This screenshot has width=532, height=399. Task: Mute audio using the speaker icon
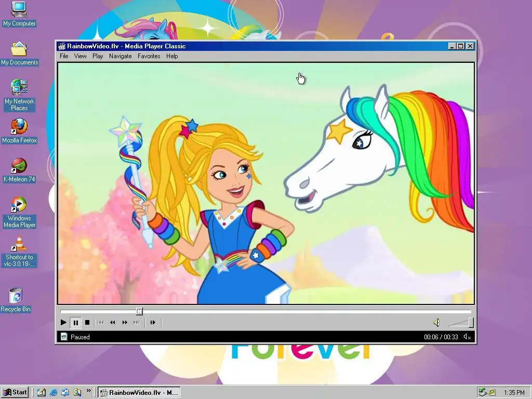[436, 323]
